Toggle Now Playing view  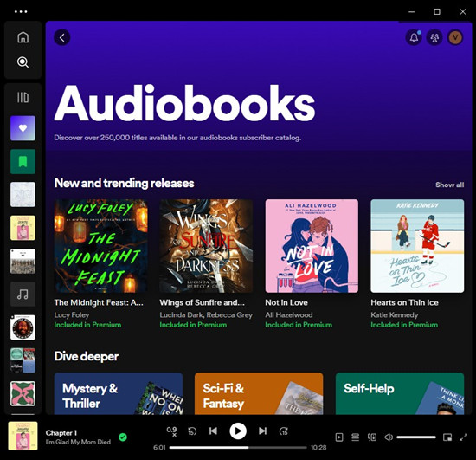339,437
